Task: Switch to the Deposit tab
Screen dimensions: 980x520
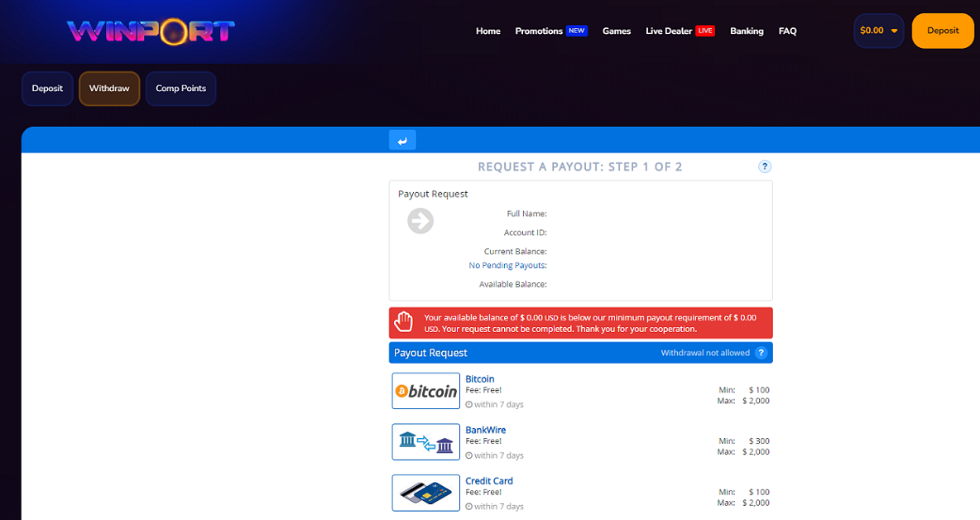Action: coord(47,88)
